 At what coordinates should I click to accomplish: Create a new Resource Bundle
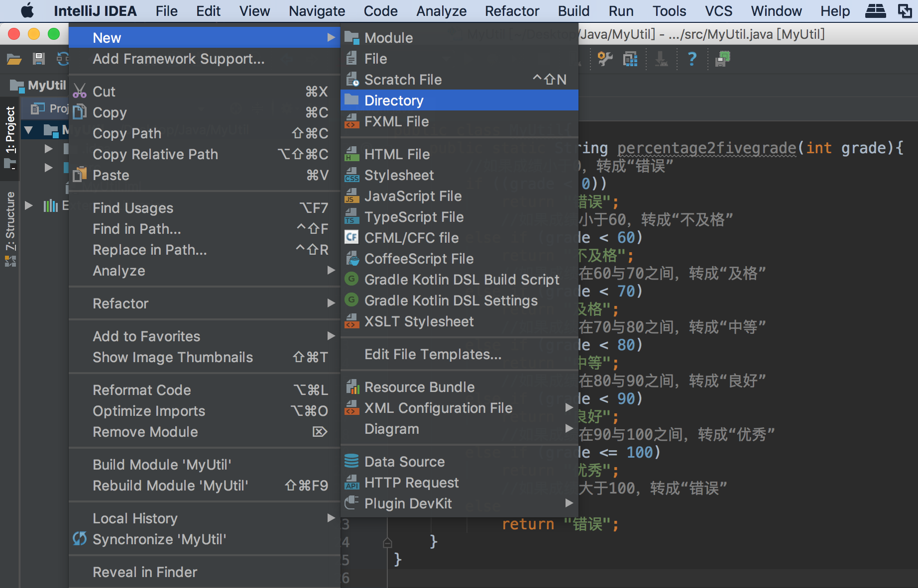[459, 387]
